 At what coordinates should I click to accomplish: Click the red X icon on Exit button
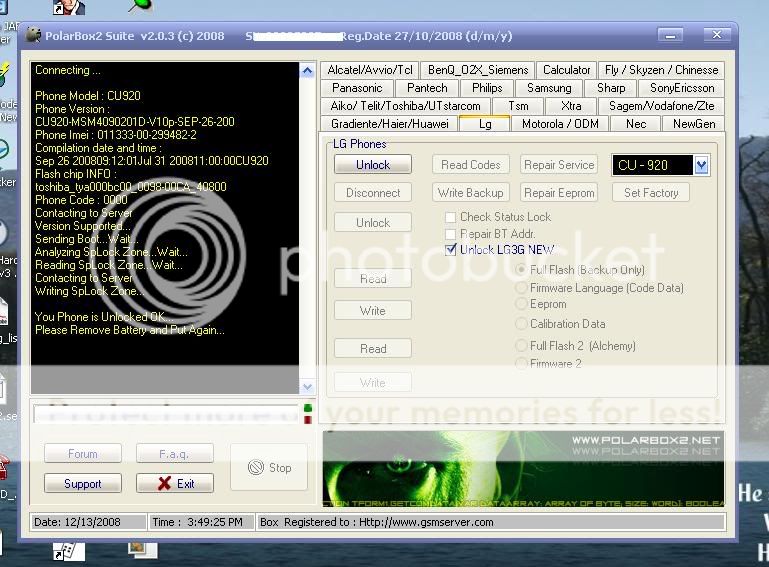164,484
